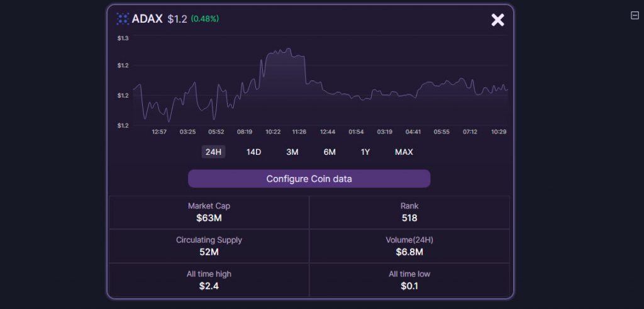The image size is (644, 309).
Task: Click the 12:57 time axis label
Action: pos(159,132)
